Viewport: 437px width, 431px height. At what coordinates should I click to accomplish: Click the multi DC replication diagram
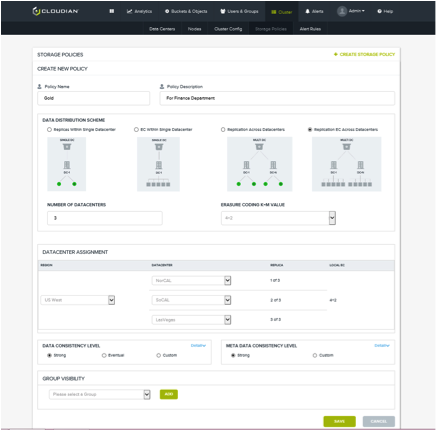pyautogui.click(x=260, y=164)
